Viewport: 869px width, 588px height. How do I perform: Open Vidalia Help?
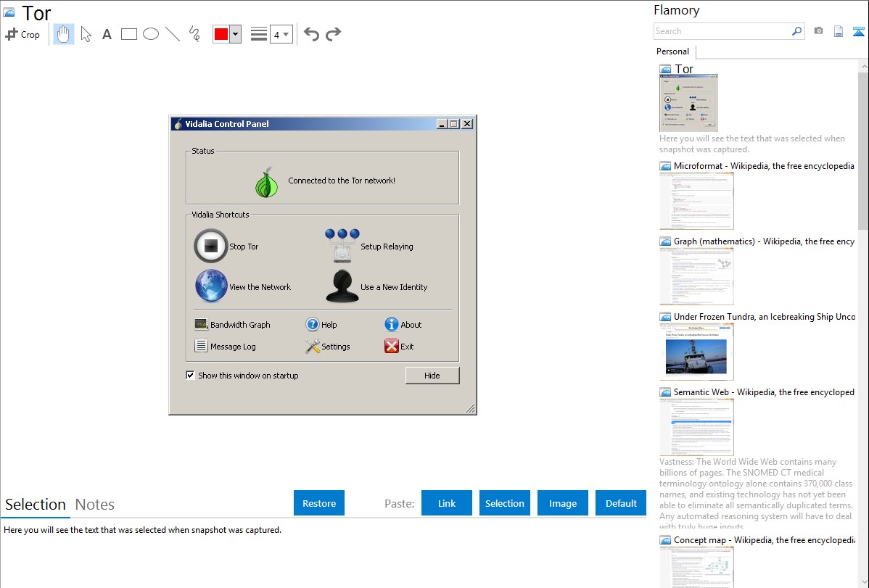(321, 325)
